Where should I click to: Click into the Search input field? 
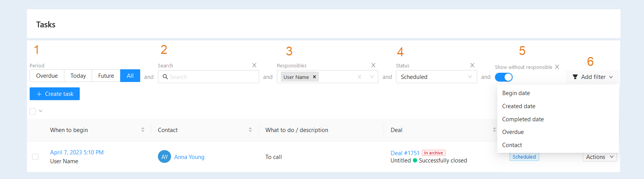coord(208,77)
